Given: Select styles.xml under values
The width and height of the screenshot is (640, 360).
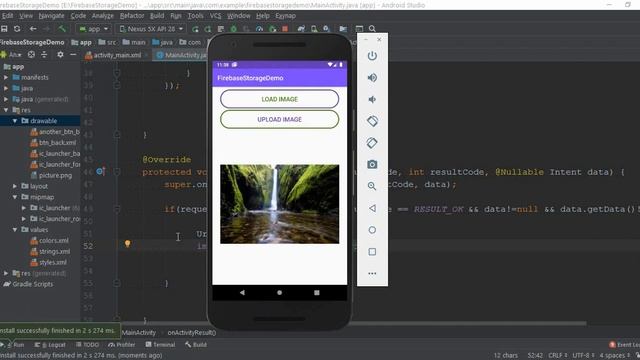Looking at the screenshot, I should (48, 262).
